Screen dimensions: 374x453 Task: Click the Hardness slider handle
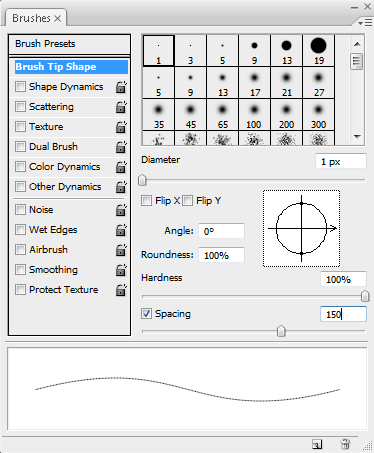pyautogui.click(x=365, y=296)
